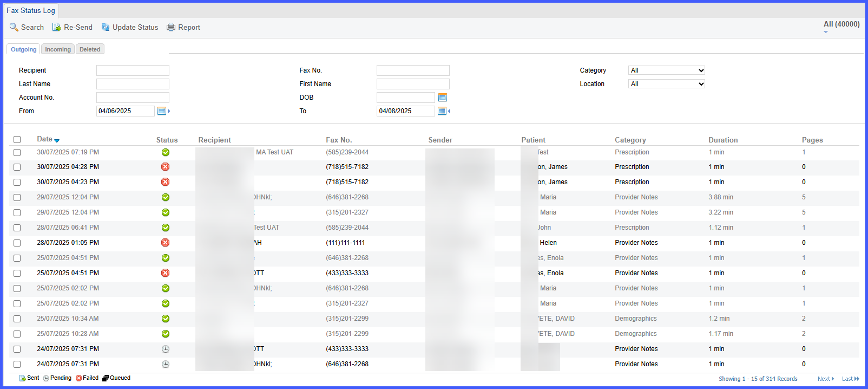The image size is (868, 389).
Task: Switch to the Incoming tab
Action: (x=58, y=49)
